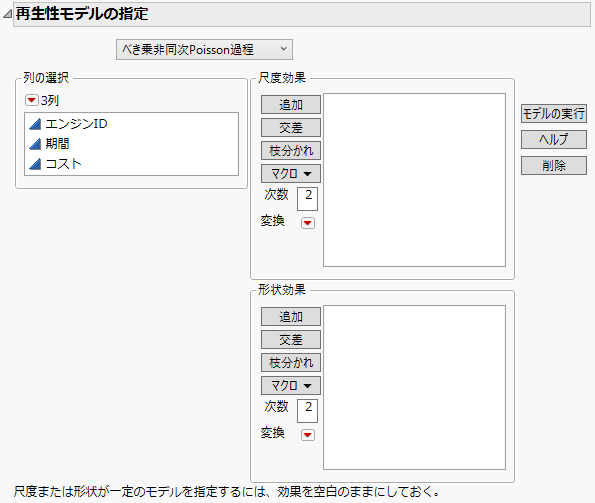Open help with the ヘルプ button

coord(554,139)
